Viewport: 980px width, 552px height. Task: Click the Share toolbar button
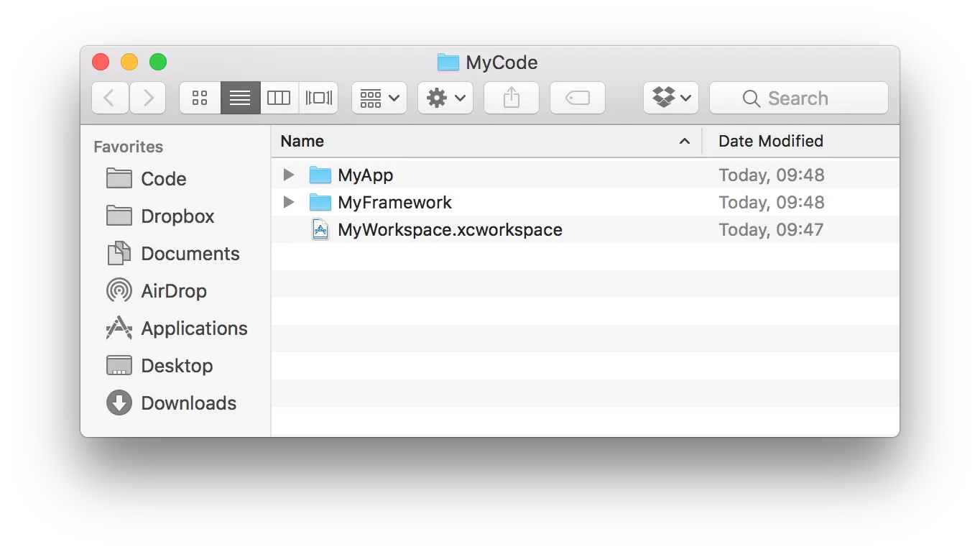click(x=512, y=98)
